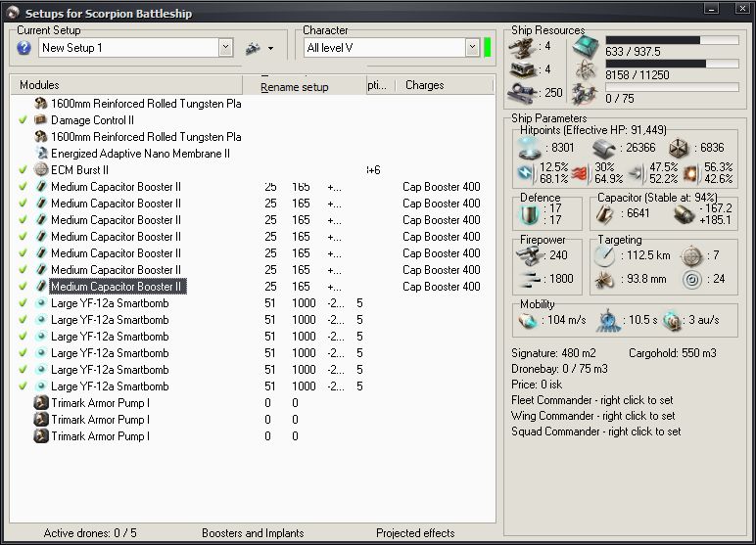756x545 pixels.
Task: Toggle the ECM Burst II active checkmark
Action: click(23, 170)
